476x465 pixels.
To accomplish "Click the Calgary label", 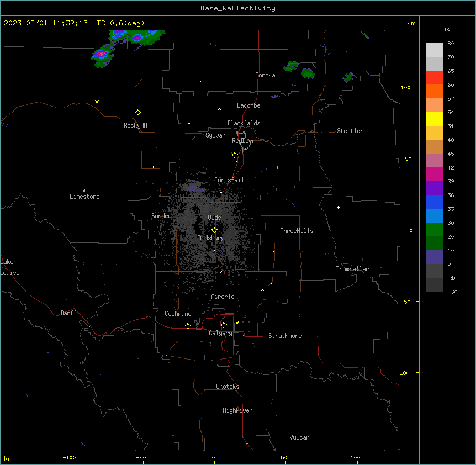I will tap(220, 333).
